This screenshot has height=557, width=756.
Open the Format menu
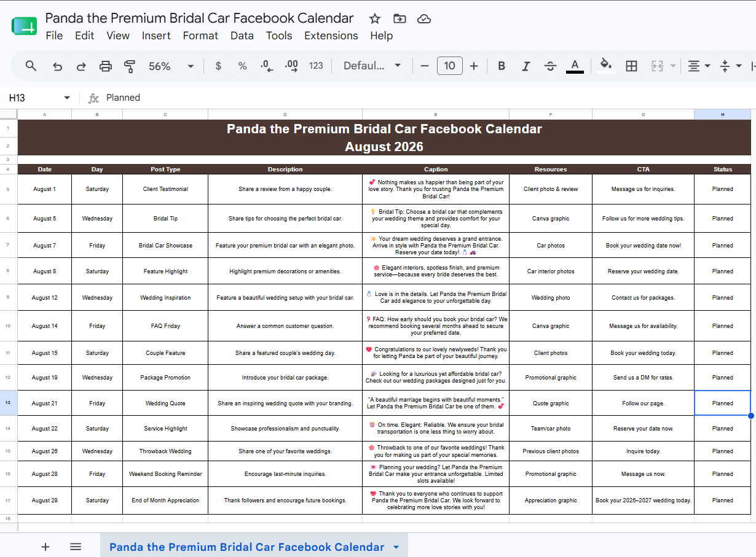pos(200,36)
